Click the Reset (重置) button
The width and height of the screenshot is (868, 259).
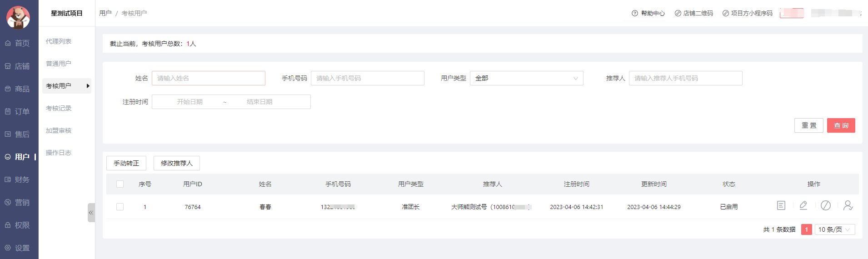tap(808, 125)
